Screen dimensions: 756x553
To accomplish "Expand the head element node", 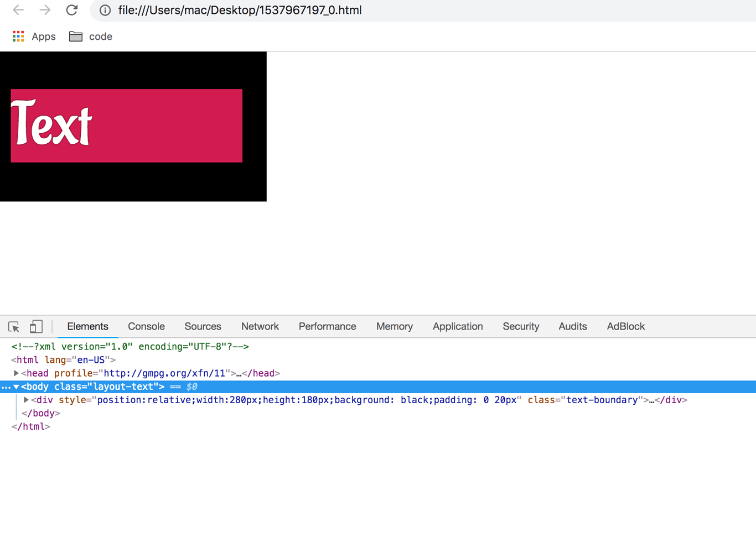I will 15,373.
